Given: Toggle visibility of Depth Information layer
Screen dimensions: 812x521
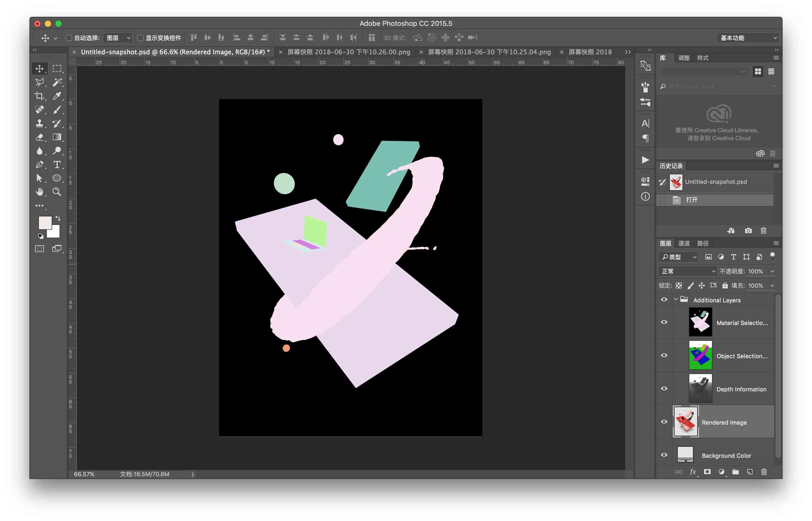Looking at the screenshot, I should pos(664,389).
